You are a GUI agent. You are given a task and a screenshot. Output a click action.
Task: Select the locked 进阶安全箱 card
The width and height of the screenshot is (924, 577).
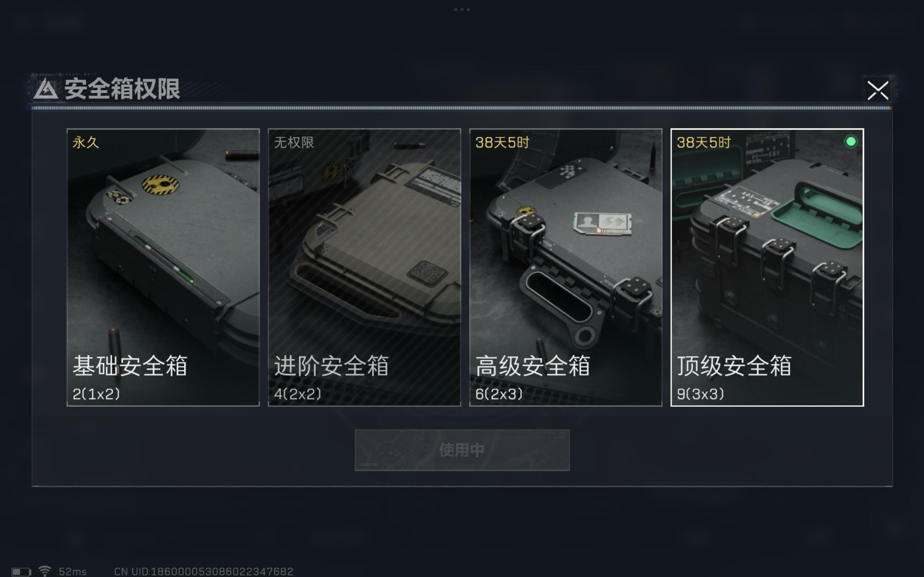[x=364, y=267]
